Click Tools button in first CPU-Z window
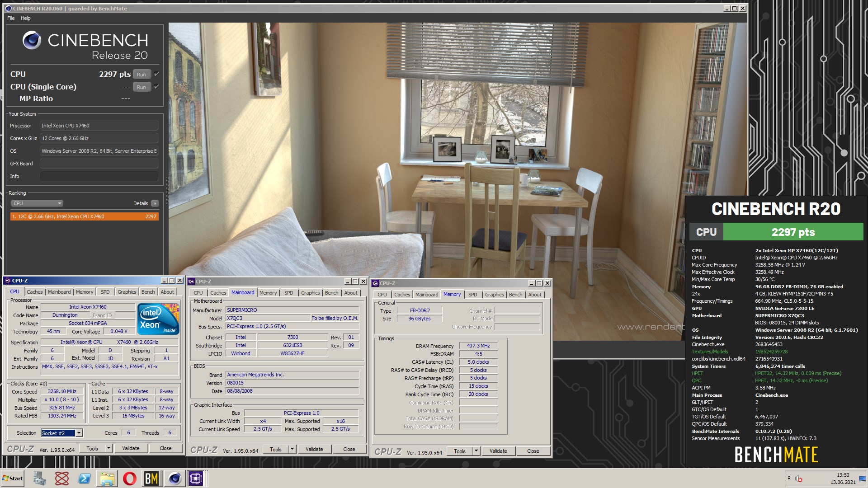Viewport: 868px width, 488px height. 92,448
